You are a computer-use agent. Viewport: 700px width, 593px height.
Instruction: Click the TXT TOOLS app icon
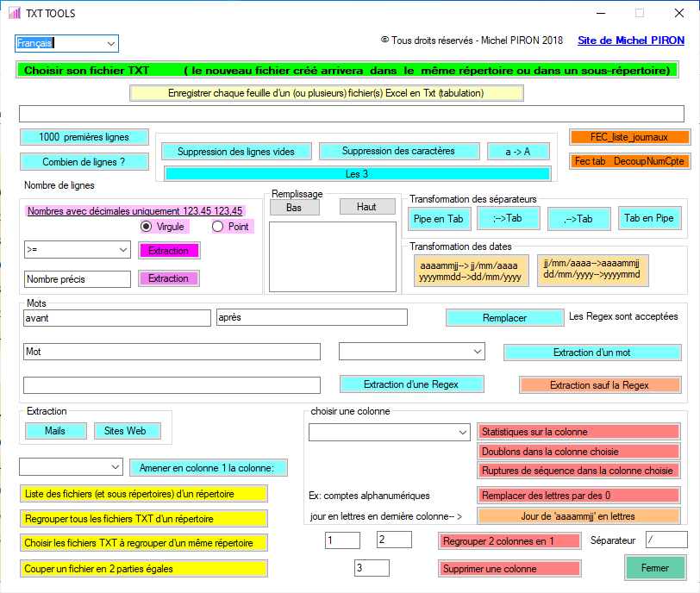[x=15, y=13]
